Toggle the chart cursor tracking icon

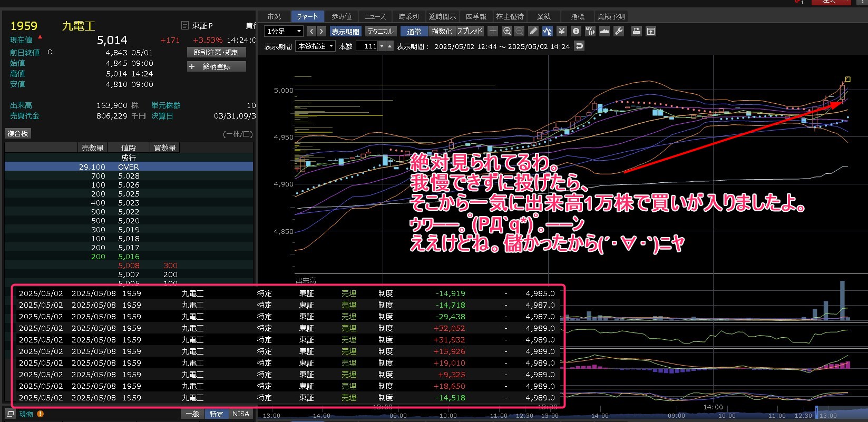(548, 31)
